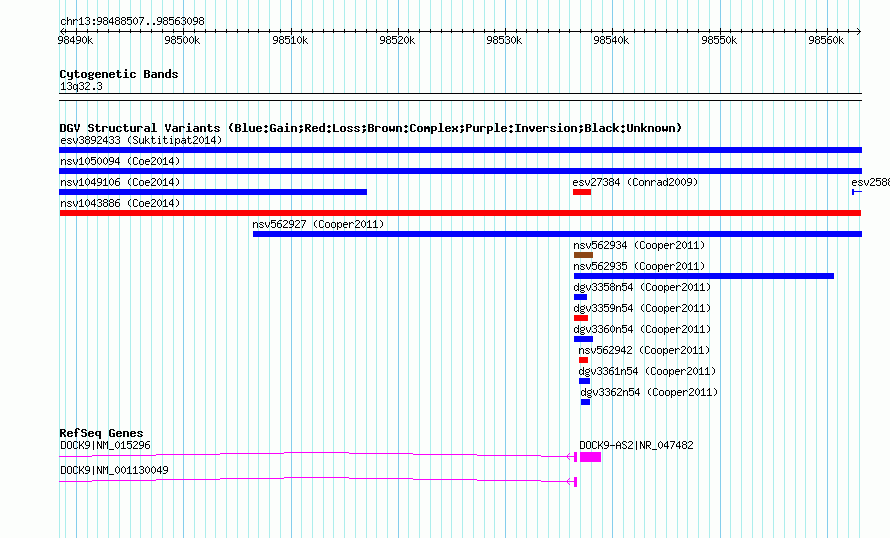Screen dimensions: 890x538
Task: Open the nsv562935 (Cooper2011) label
Action: (639, 266)
